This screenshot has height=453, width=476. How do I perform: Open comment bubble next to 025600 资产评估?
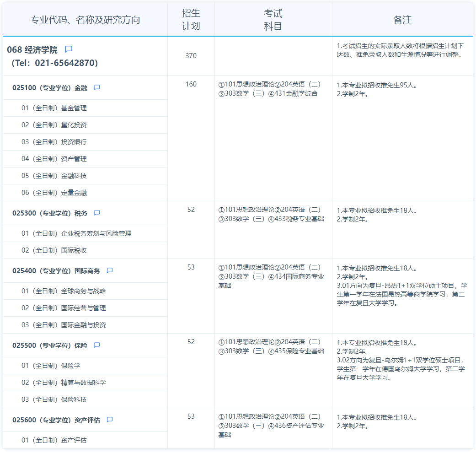tap(110, 420)
